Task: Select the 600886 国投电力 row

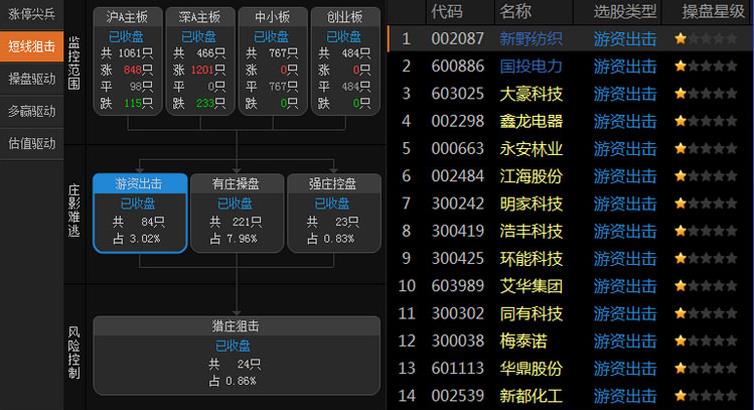Action: 570,66
